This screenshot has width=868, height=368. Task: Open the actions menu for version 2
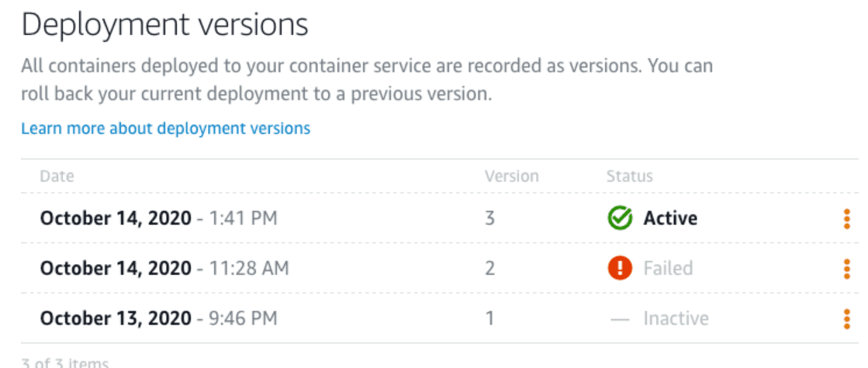click(846, 269)
